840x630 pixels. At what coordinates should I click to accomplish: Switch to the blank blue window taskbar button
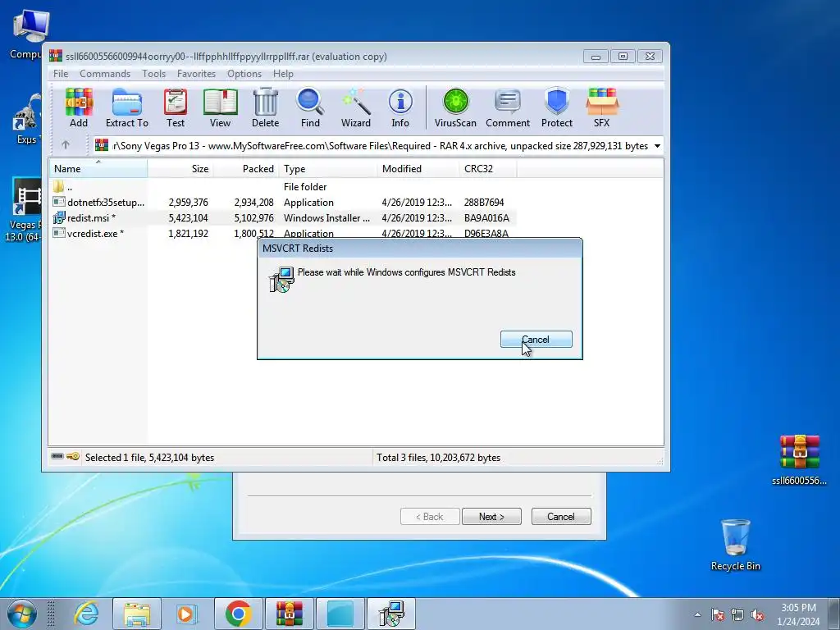click(x=340, y=614)
